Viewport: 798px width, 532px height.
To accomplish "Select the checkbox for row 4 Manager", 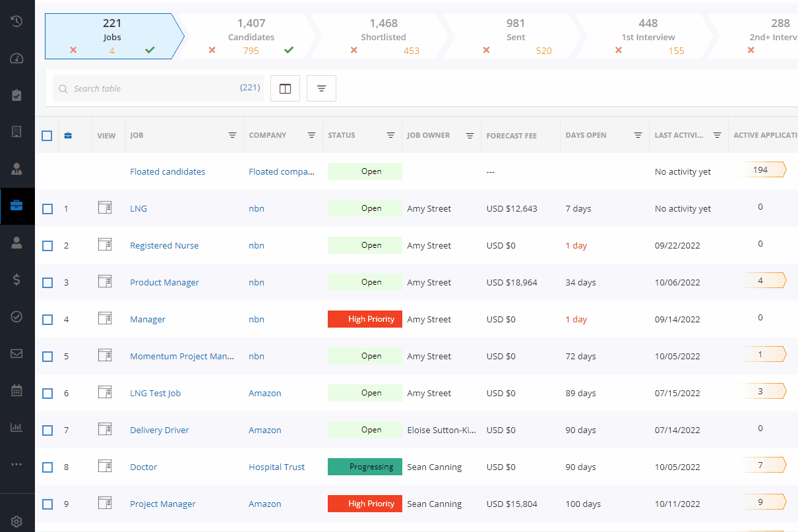I will [x=47, y=320].
